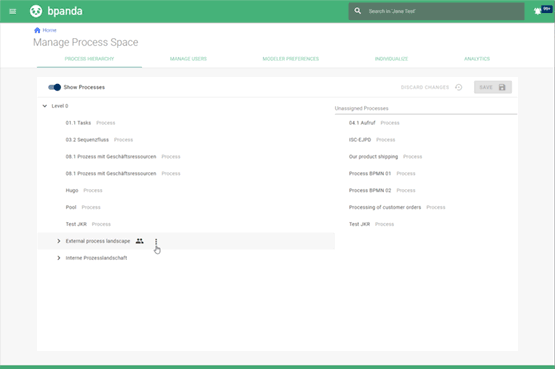Select the External process landscape row
This screenshot has height=369, width=555.
(186, 241)
